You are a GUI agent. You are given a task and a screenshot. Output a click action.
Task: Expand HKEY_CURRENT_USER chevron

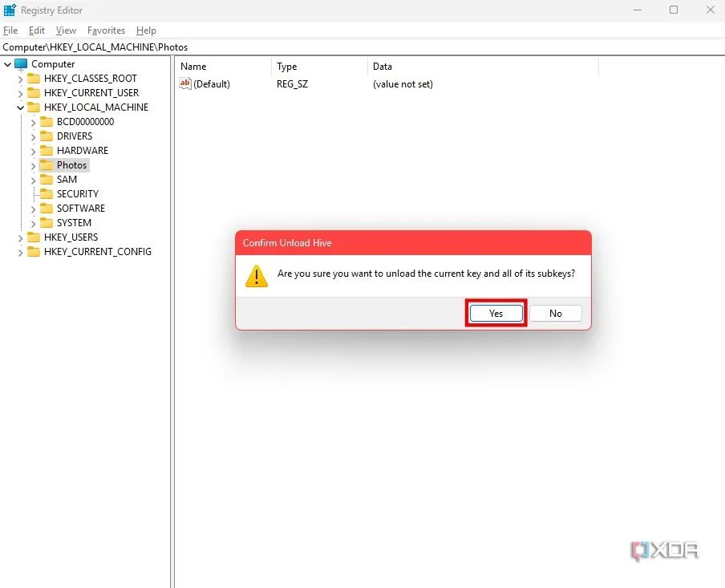pos(20,93)
